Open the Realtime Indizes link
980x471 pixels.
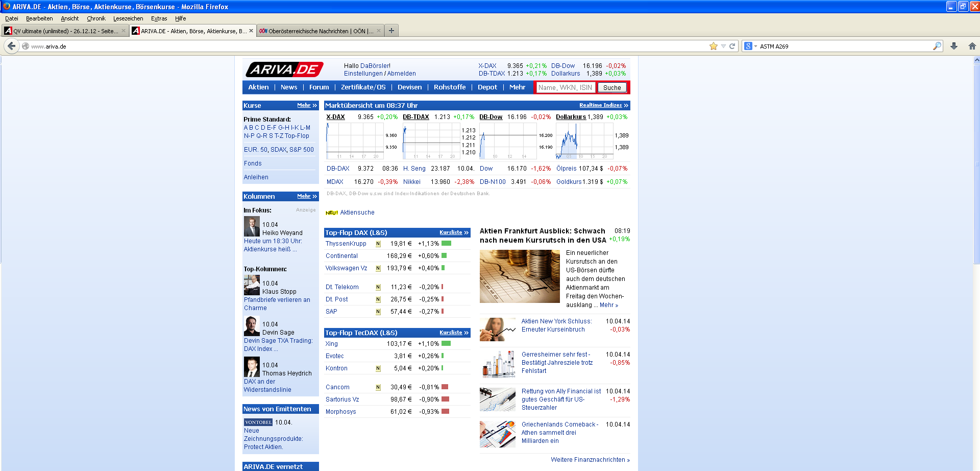[x=603, y=105]
